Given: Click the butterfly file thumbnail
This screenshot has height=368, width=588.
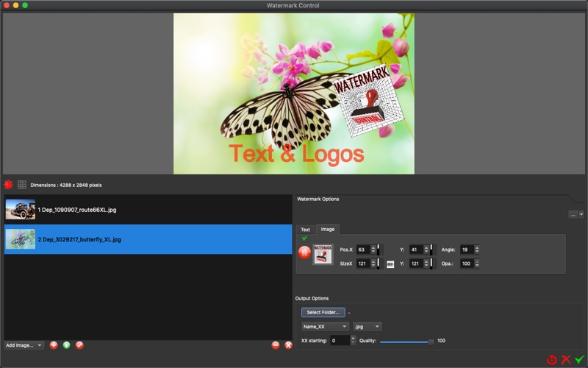Looking at the screenshot, I should click(x=21, y=239).
